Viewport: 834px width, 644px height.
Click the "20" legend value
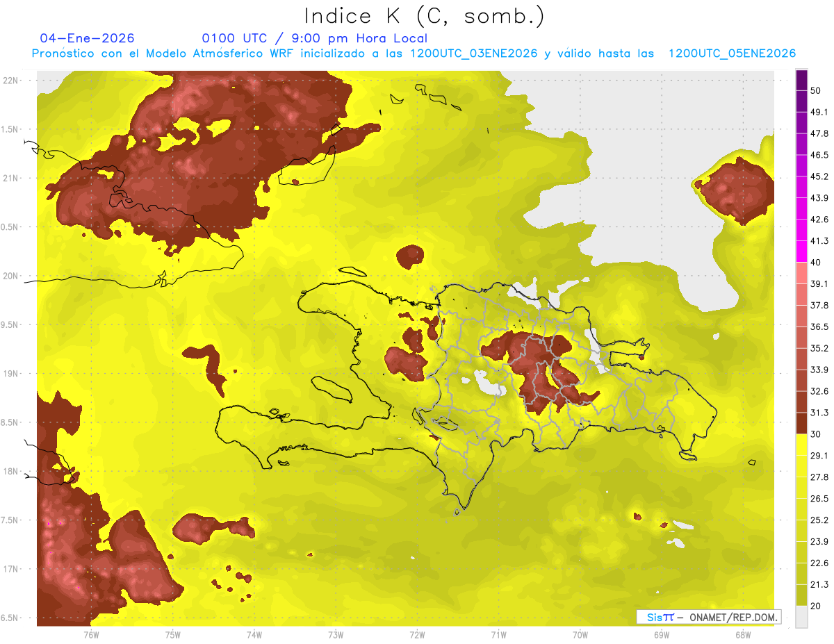point(817,606)
